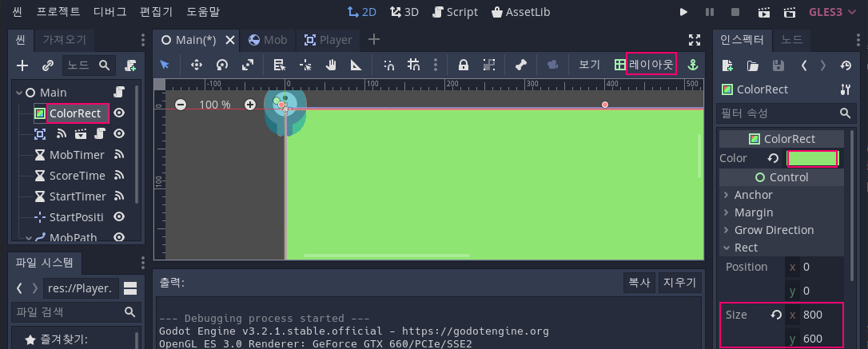This screenshot has width=868, height=349.
Task: Switch to the Mob scene tab
Action: point(268,40)
